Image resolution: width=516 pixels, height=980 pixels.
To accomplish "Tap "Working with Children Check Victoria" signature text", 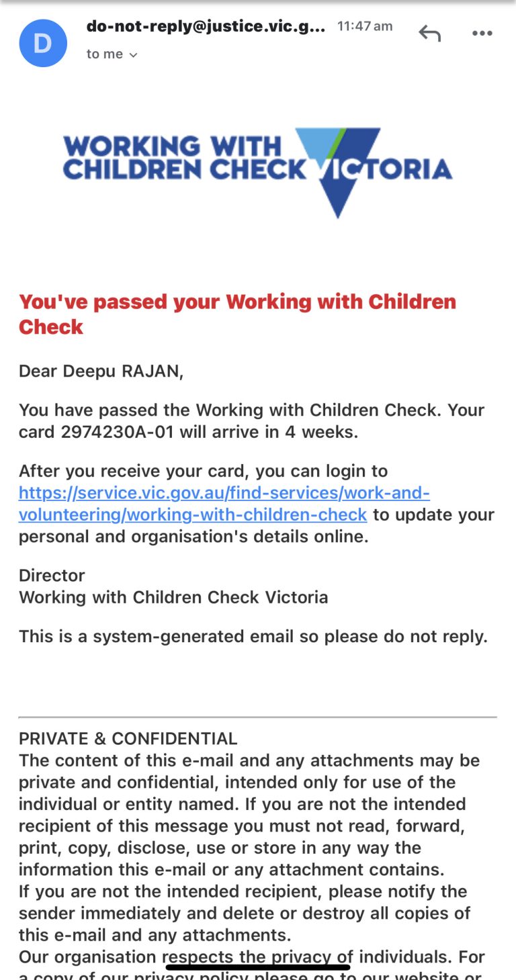I will click(x=173, y=597).
